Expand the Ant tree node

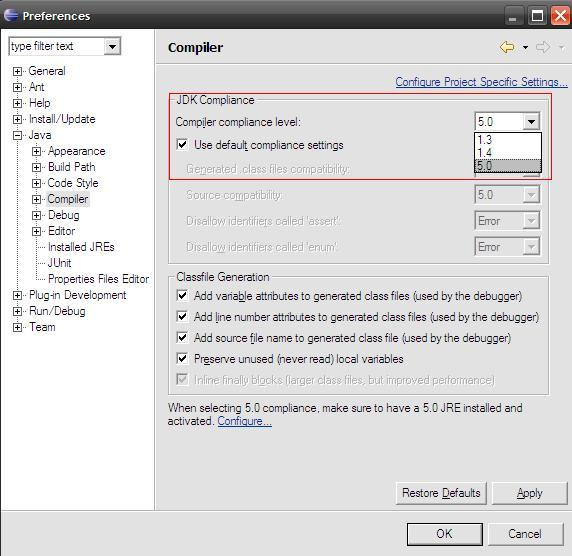pyautogui.click(x=17, y=87)
